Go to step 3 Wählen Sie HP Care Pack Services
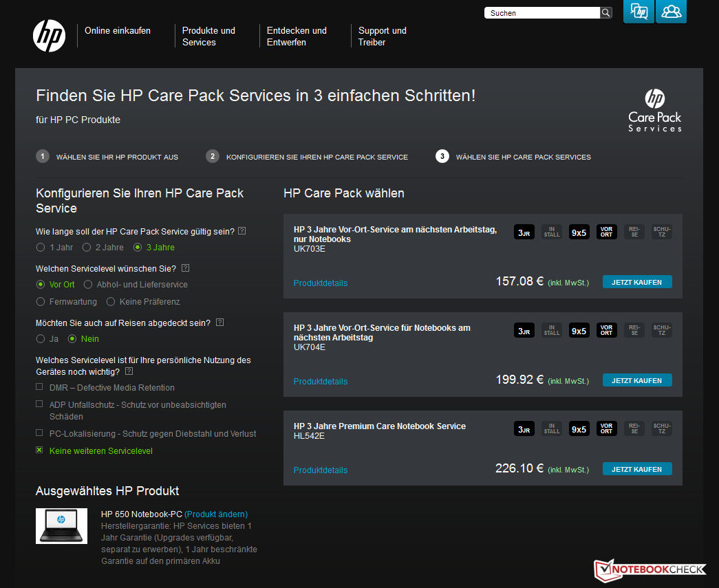 click(513, 157)
